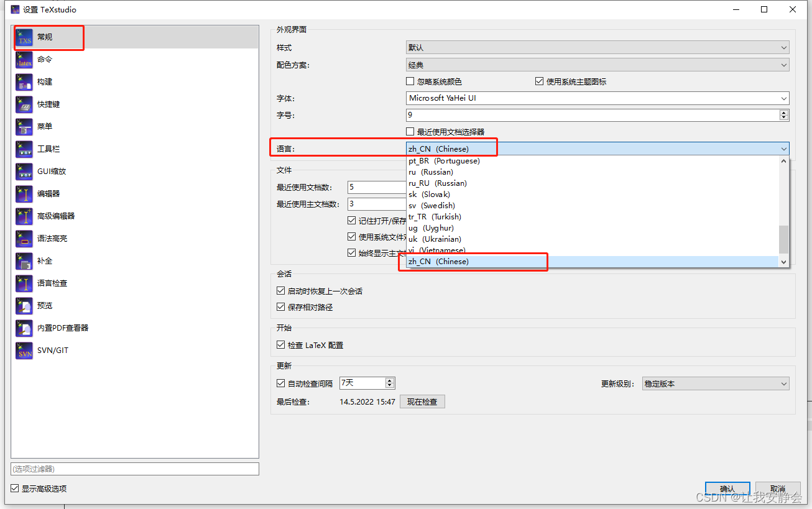Open the 样式 dropdown showing 默认
The width and height of the screenshot is (812, 509).
point(597,48)
